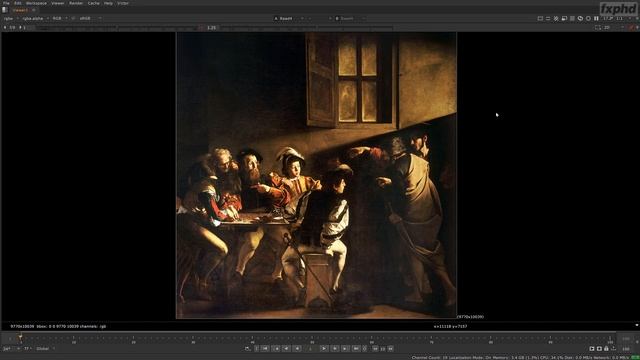Select the Viewer1 tab
Screen dimensions: 640x360
point(20,10)
